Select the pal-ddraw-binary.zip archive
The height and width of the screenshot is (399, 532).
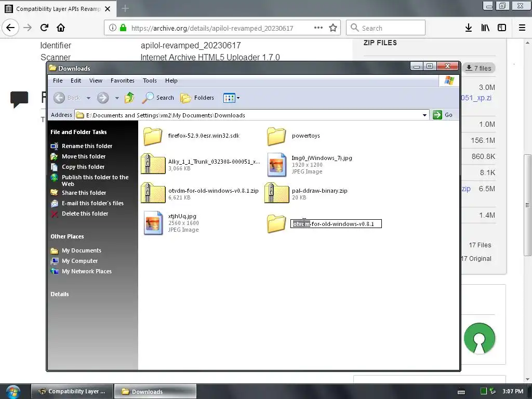pyautogui.click(x=306, y=193)
